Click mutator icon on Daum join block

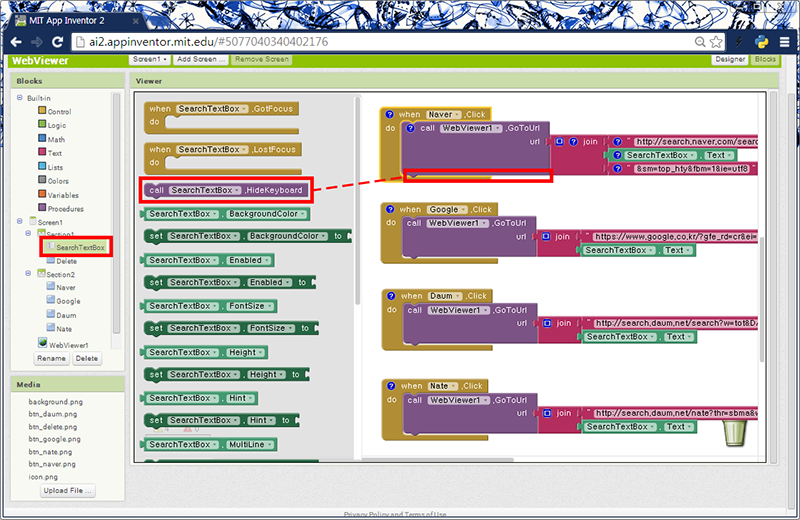click(547, 323)
